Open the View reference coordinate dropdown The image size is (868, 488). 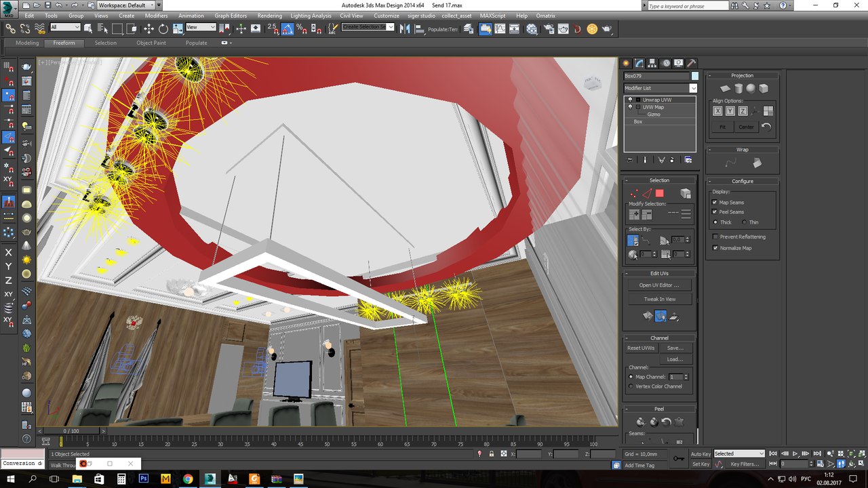tap(201, 28)
